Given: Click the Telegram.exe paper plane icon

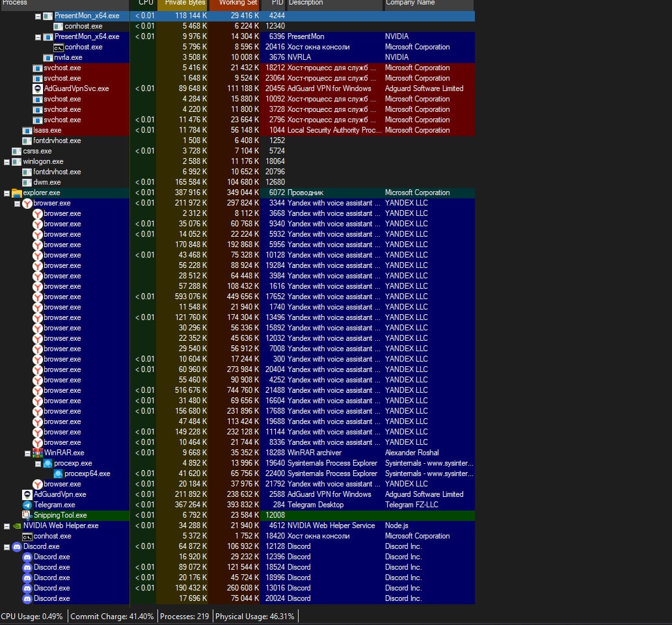Looking at the screenshot, I should (27, 505).
